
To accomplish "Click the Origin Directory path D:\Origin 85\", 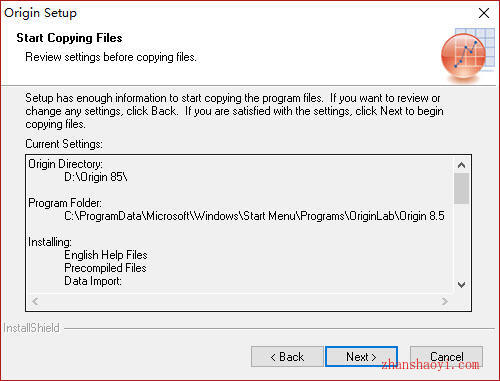I will 96,177.
